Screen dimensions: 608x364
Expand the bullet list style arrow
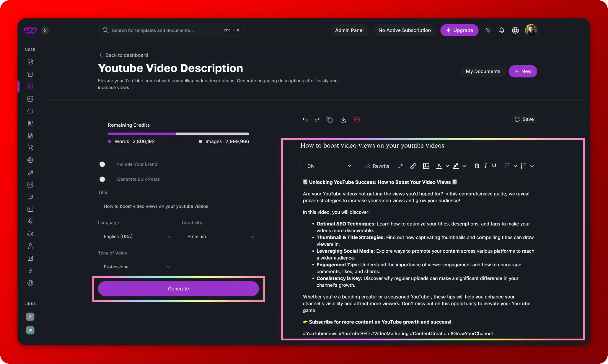515,166
